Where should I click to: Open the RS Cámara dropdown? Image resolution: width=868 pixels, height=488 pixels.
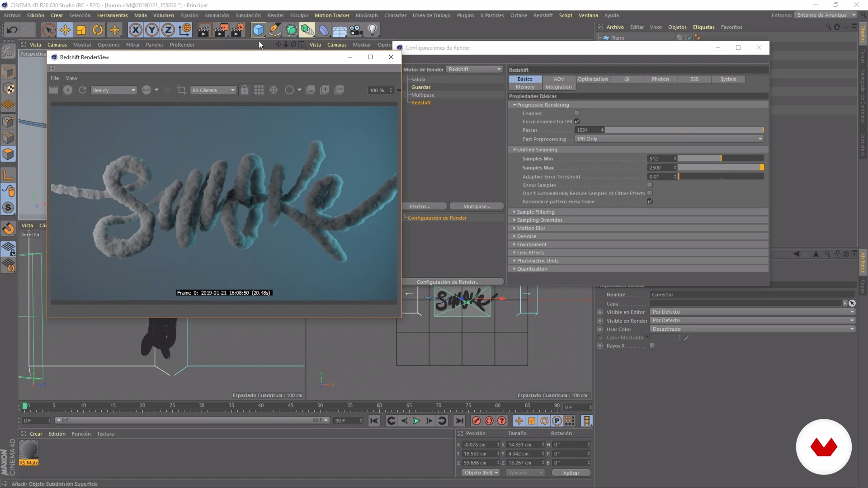coord(213,90)
